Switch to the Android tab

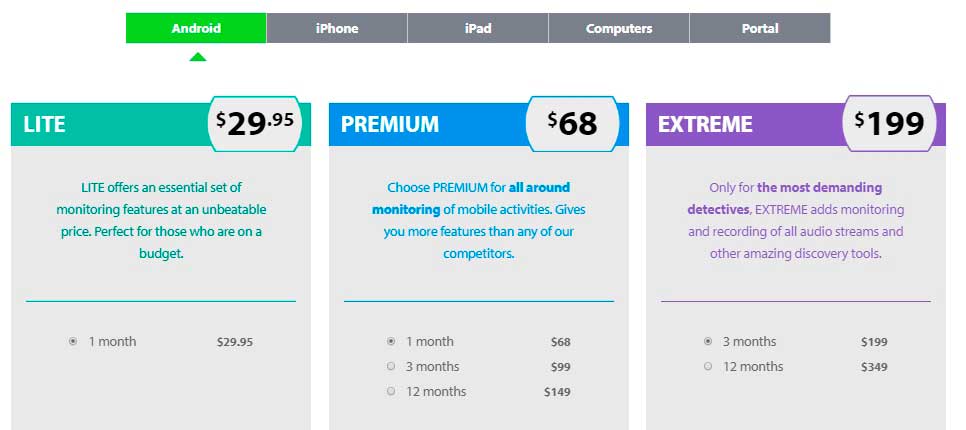tap(196, 28)
